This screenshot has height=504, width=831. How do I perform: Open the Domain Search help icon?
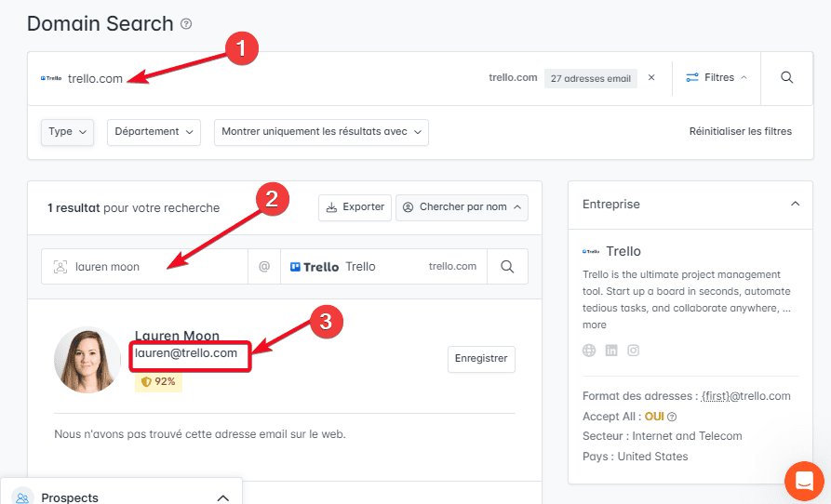pyautogui.click(x=186, y=24)
